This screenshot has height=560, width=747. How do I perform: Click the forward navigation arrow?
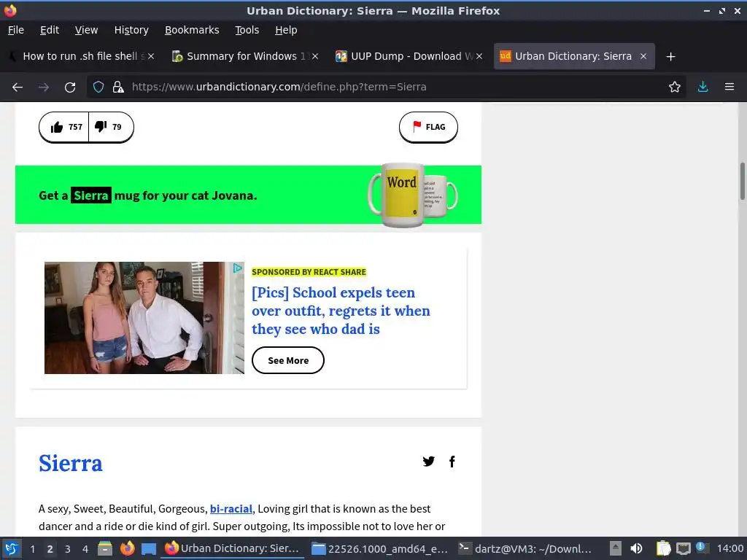[44, 87]
